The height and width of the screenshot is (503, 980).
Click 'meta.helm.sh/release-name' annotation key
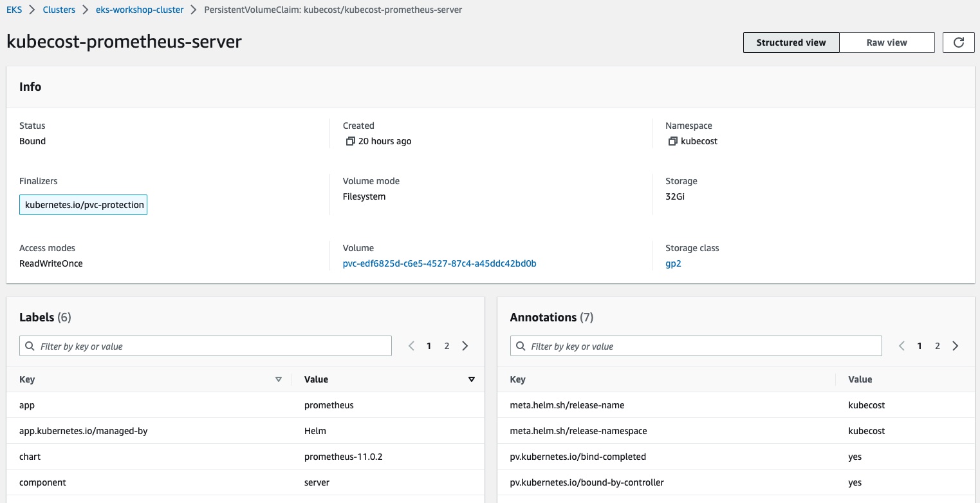click(567, 405)
